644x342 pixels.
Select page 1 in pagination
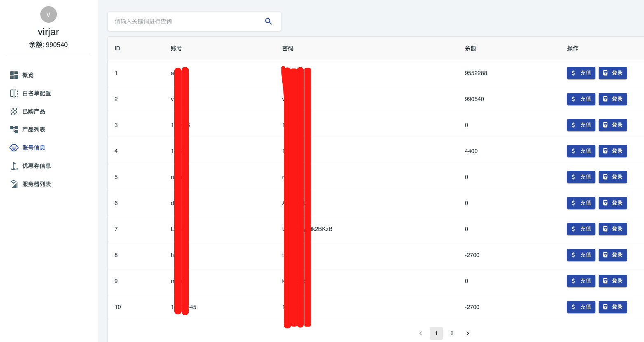[x=436, y=333]
